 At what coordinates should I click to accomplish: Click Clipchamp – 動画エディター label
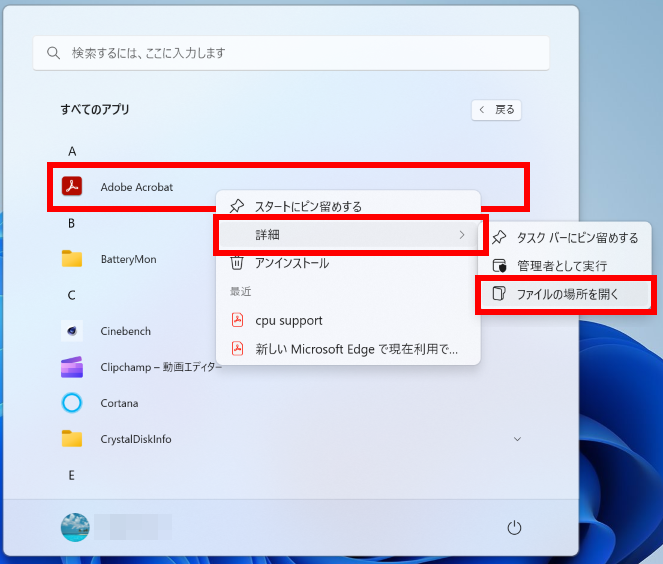(161, 367)
